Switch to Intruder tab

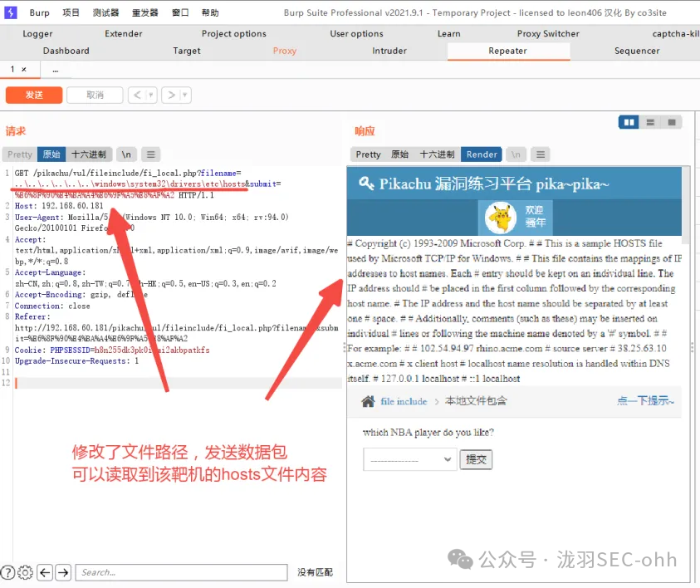[389, 51]
